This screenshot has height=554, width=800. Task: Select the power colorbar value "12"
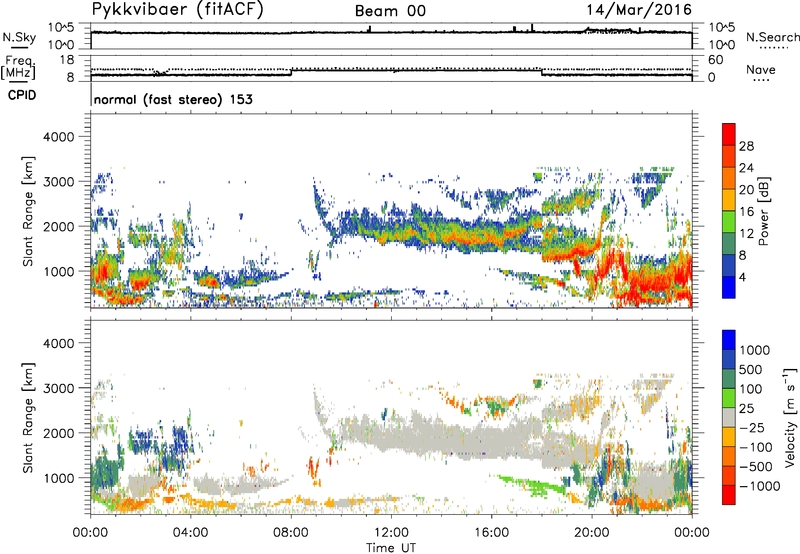746,234
